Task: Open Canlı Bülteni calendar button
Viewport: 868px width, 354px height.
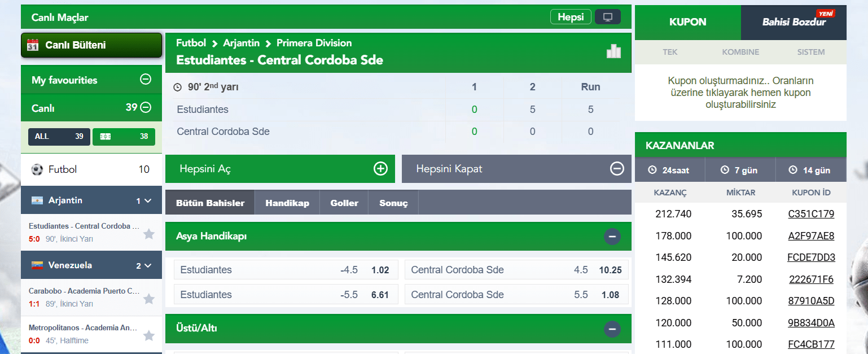Action: pyautogui.click(x=91, y=45)
